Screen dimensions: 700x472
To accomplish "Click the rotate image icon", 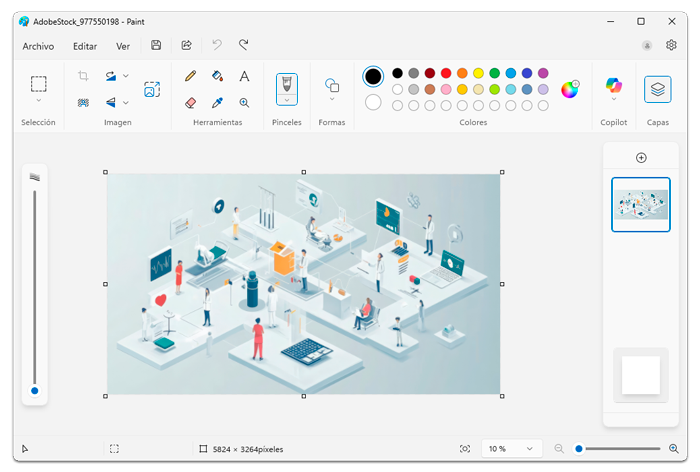I will [x=111, y=76].
